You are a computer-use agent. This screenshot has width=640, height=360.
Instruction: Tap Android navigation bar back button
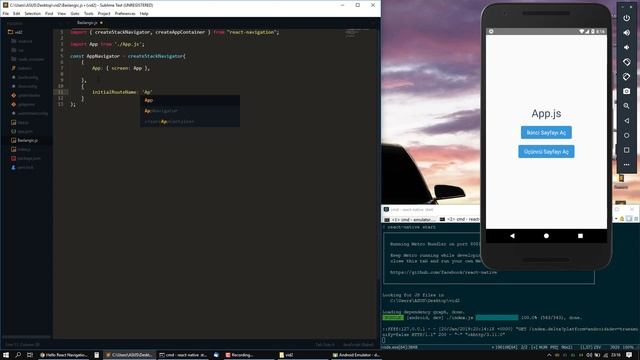coord(512,236)
